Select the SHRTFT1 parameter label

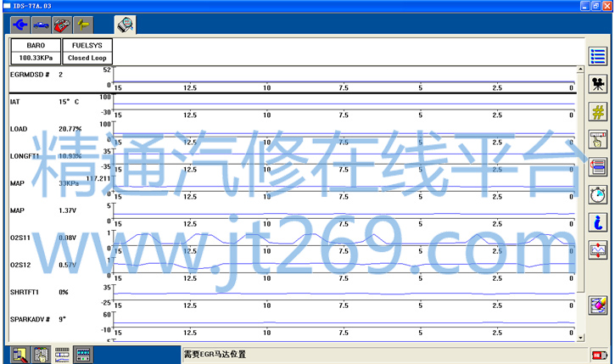click(25, 292)
